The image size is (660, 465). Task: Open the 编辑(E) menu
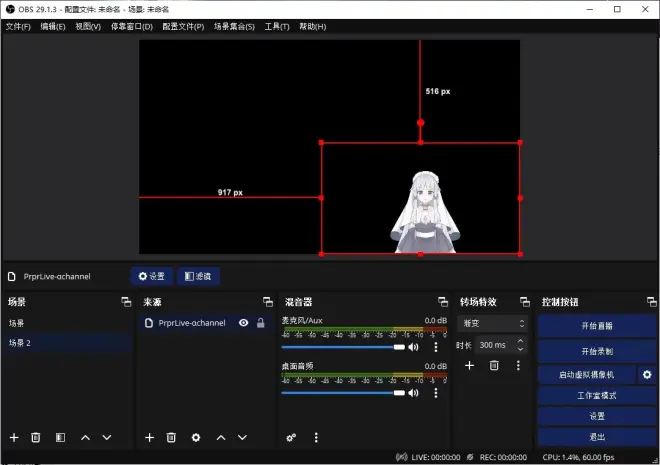pos(53,27)
